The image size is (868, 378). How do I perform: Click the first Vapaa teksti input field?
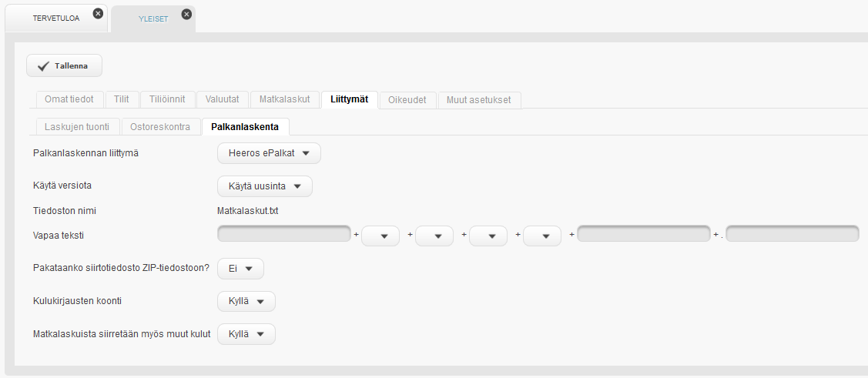285,234
